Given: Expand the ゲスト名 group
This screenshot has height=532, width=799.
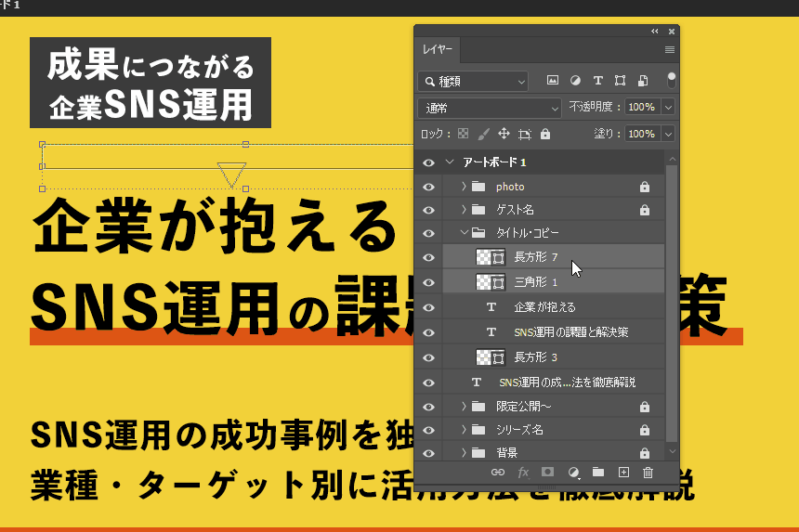Looking at the screenshot, I should pyautogui.click(x=464, y=209).
